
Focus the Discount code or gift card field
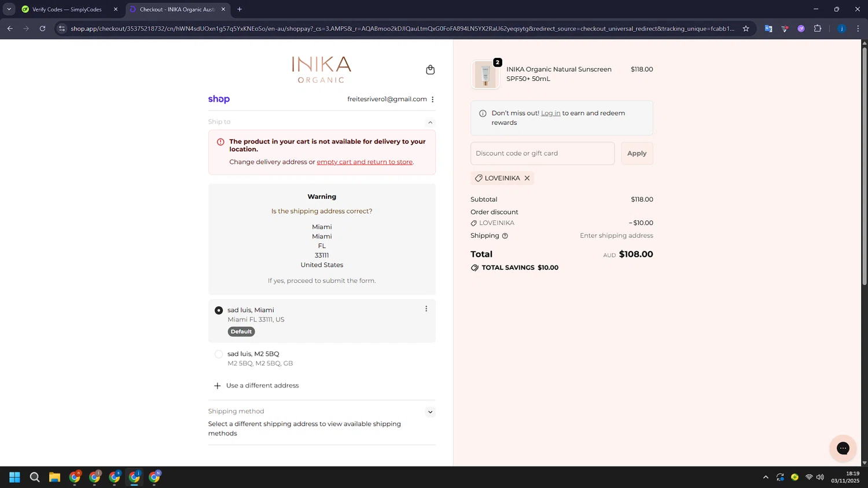[x=542, y=153]
